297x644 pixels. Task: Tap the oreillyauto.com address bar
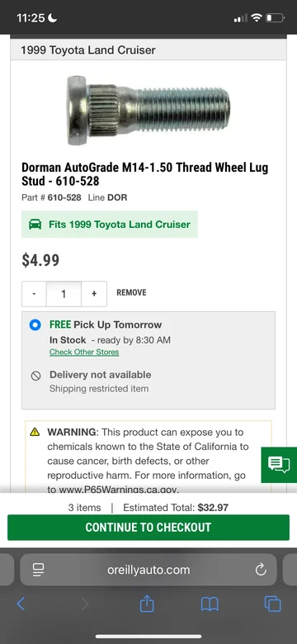coord(148,570)
